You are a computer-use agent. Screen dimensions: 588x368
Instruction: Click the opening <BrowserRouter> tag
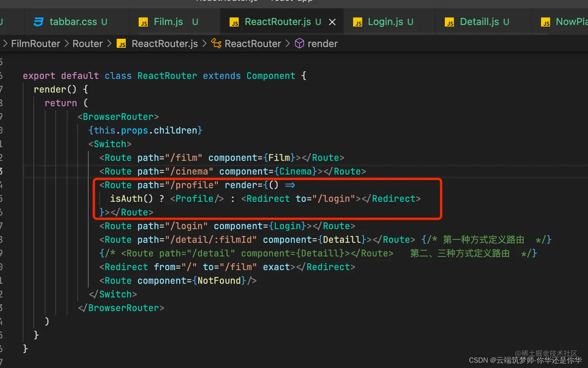click(x=118, y=117)
